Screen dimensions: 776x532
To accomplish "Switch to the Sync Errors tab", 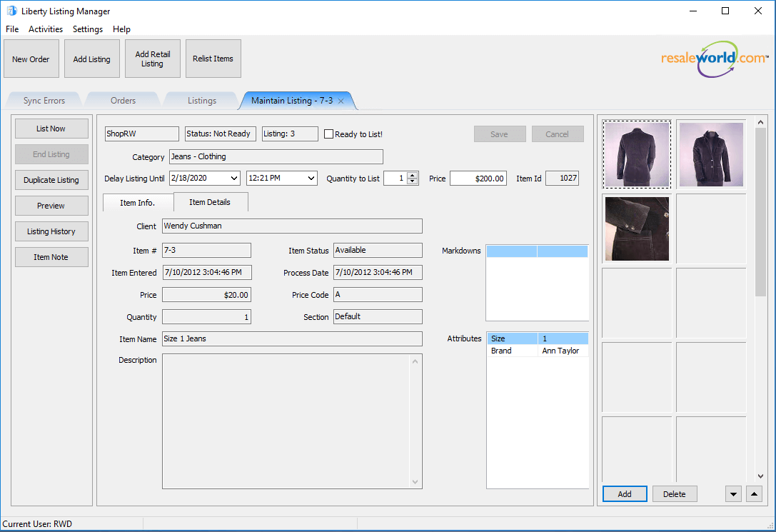I will [x=44, y=101].
